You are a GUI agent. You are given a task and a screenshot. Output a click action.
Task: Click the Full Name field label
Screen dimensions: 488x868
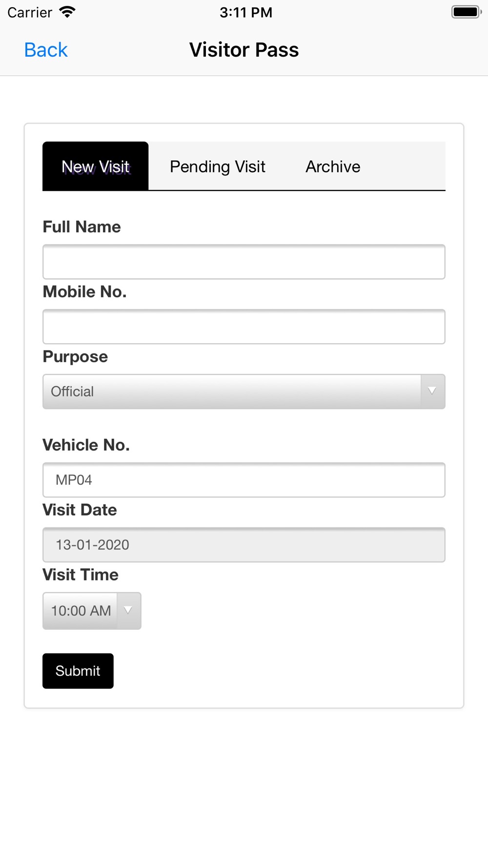[x=81, y=227]
